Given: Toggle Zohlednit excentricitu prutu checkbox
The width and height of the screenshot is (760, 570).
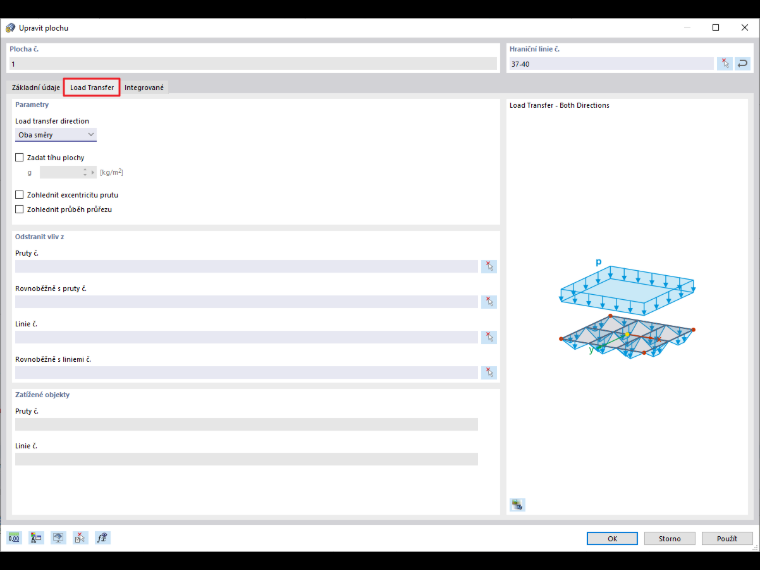Looking at the screenshot, I should click(19, 195).
